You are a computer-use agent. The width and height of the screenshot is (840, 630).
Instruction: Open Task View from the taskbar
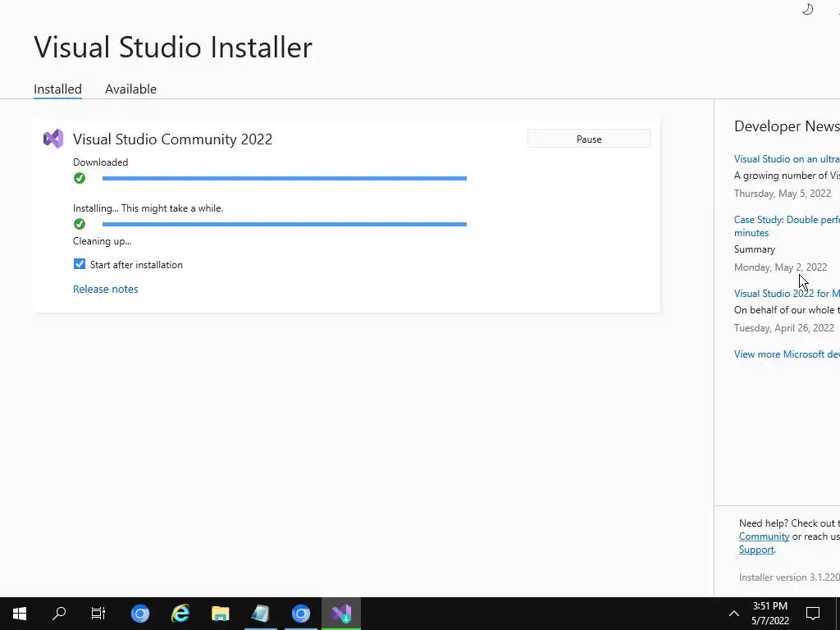click(98, 614)
